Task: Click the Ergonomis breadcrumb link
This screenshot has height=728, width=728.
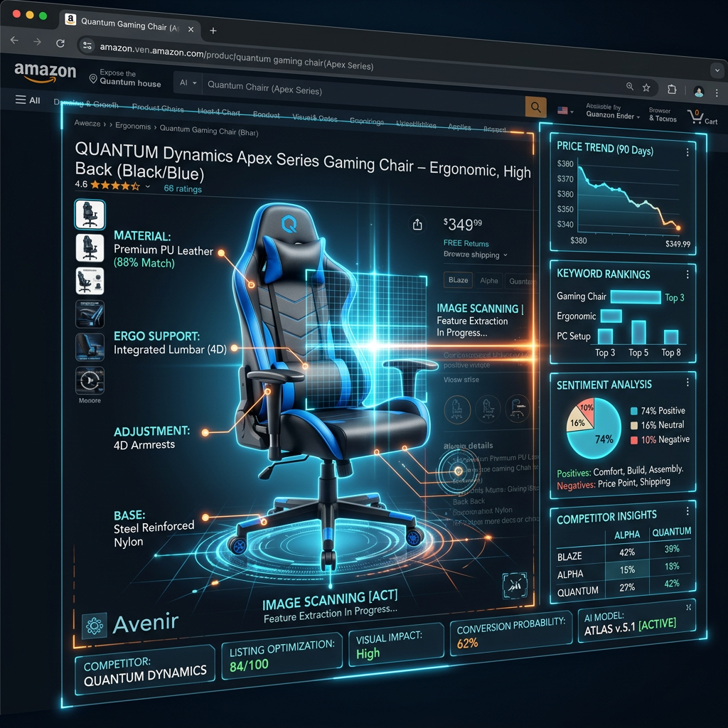Action: click(x=133, y=126)
